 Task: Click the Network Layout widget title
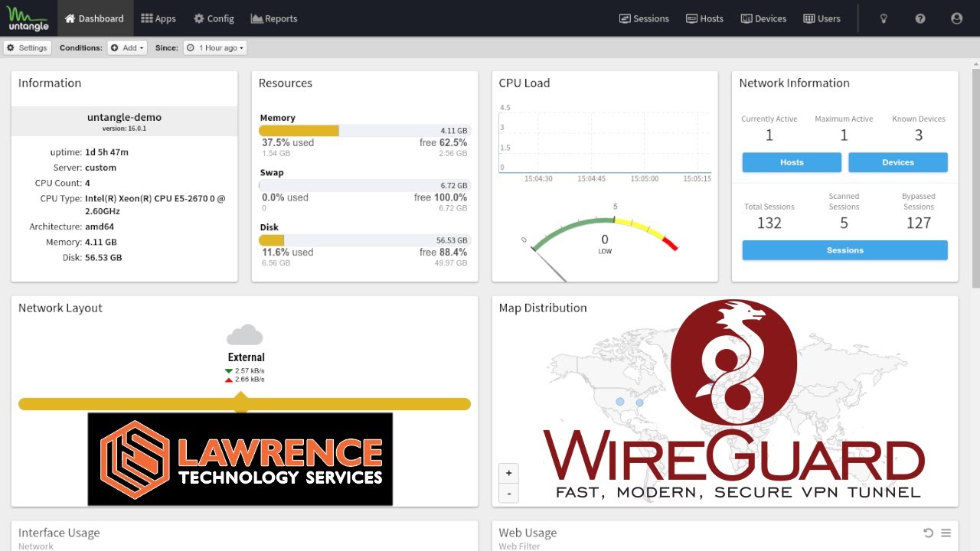point(60,308)
